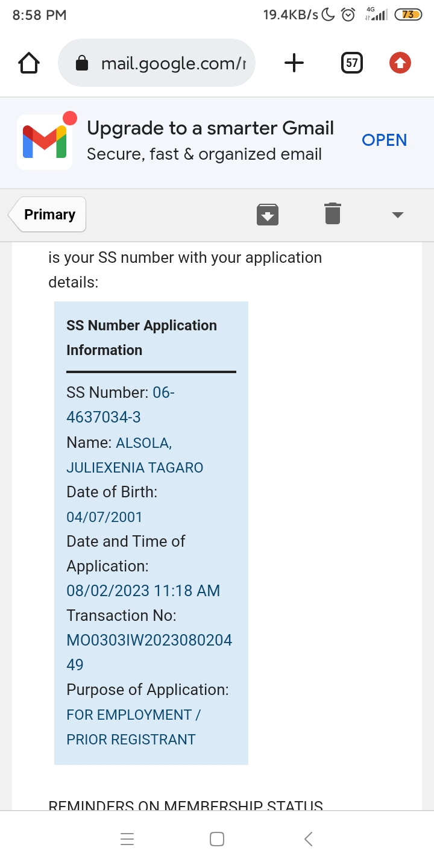Tap the red browser update arrow icon
Image resolution: width=434 pixels, height=868 pixels.
click(400, 63)
